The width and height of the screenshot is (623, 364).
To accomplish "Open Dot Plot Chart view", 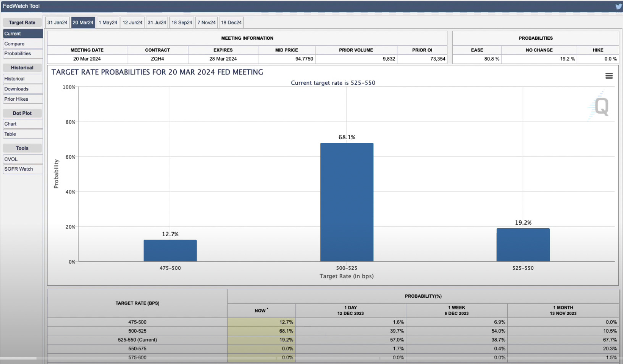I will [23, 124].
